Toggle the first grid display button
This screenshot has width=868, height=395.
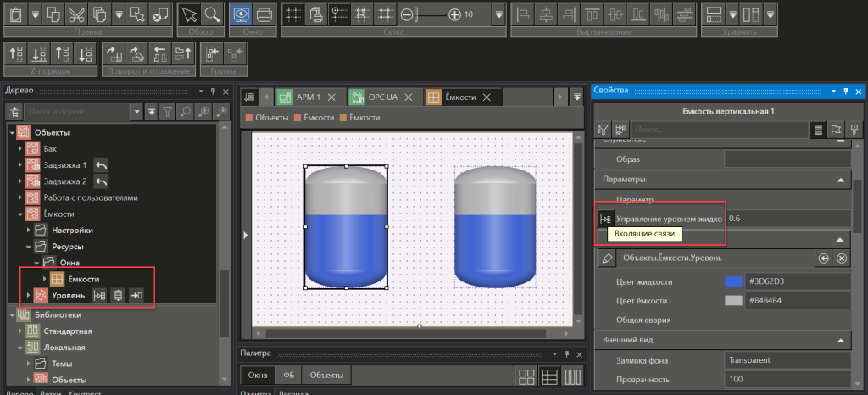[x=292, y=14]
